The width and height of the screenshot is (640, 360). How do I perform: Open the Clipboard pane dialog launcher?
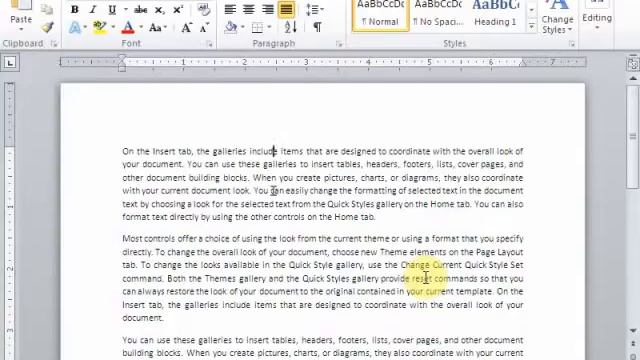point(54,44)
